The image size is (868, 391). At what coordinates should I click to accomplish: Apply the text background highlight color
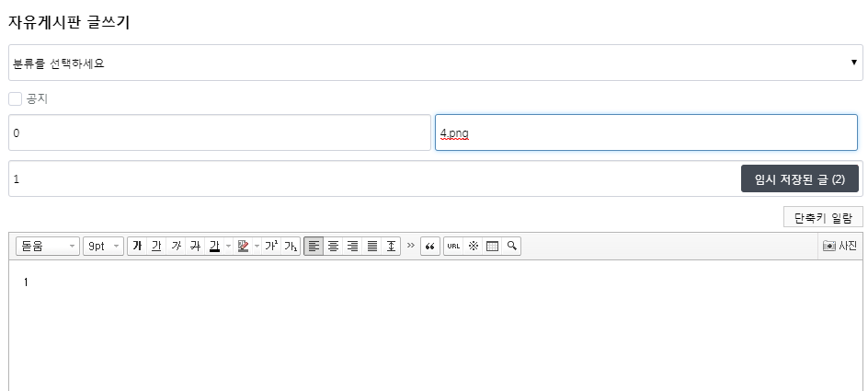pos(243,246)
